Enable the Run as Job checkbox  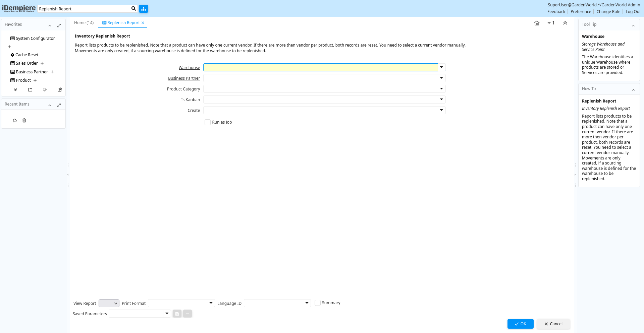[x=208, y=122]
